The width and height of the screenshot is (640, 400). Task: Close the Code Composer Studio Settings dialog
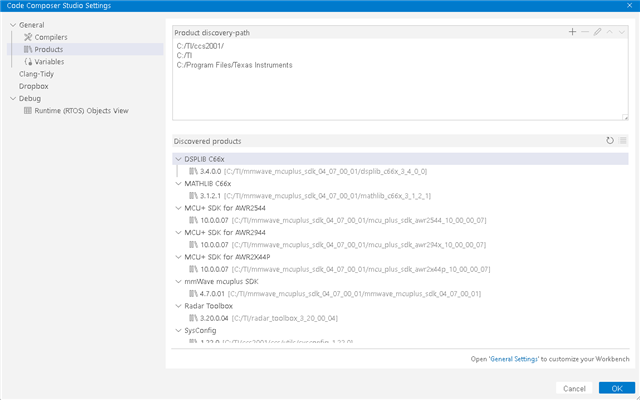coord(629,6)
